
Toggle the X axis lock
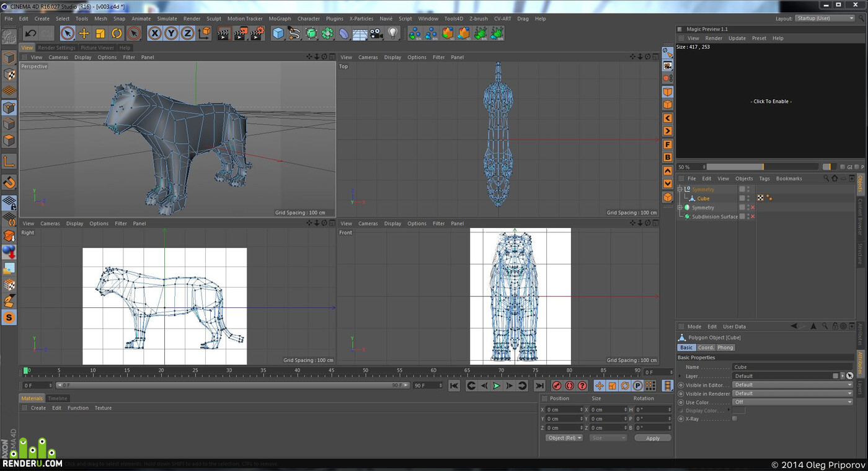pyautogui.click(x=155, y=33)
